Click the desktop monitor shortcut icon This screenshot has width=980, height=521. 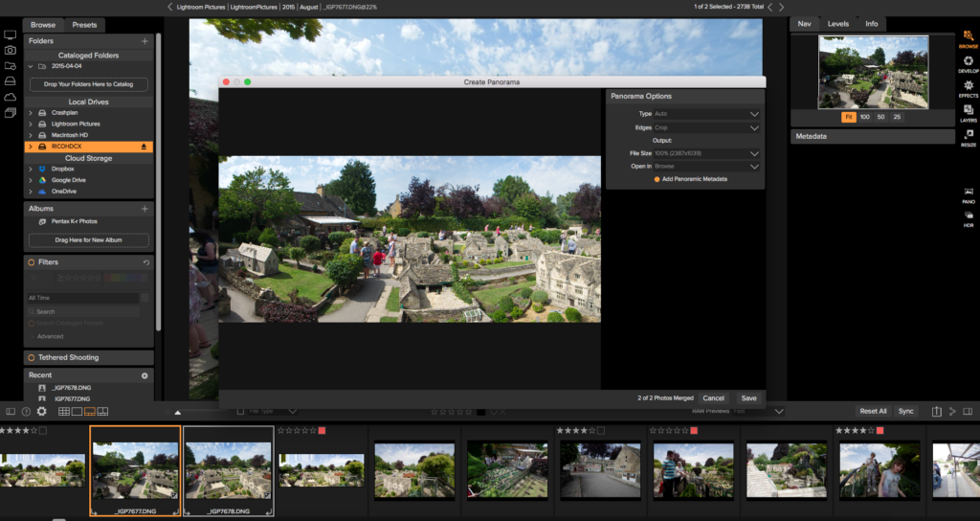pyautogui.click(x=10, y=35)
